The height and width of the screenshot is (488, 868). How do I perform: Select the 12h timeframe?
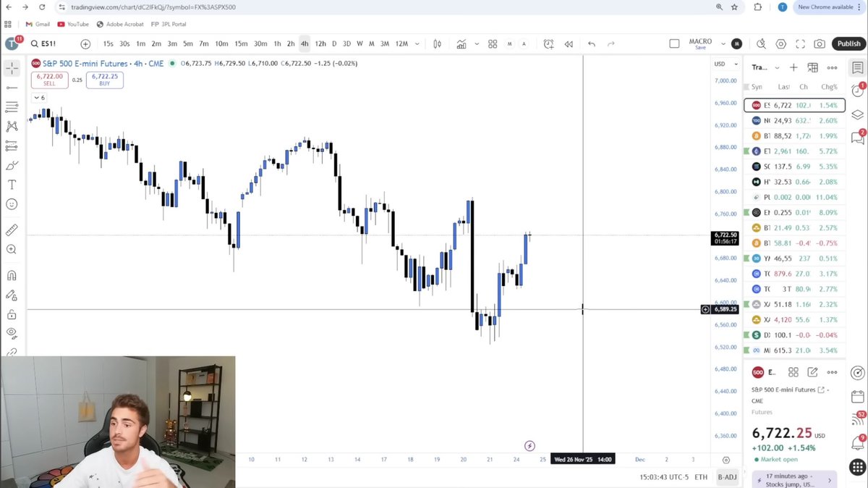point(320,43)
